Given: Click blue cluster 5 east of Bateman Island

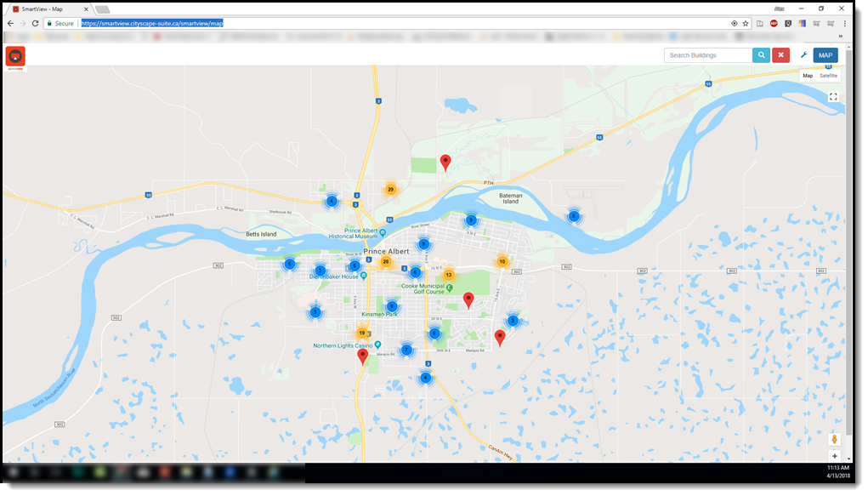Looking at the screenshot, I should pos(574,216).
